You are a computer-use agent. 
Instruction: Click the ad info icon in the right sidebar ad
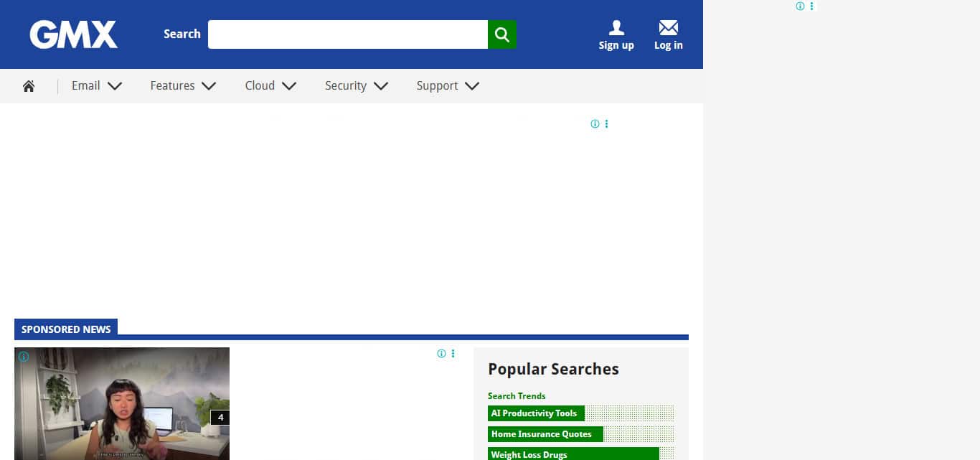(800, 6)
